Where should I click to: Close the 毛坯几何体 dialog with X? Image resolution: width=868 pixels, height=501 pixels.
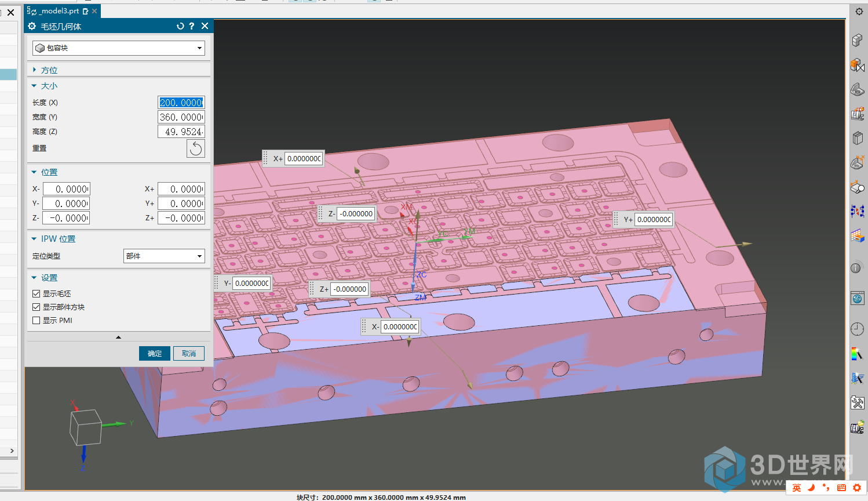pos(205,26)
